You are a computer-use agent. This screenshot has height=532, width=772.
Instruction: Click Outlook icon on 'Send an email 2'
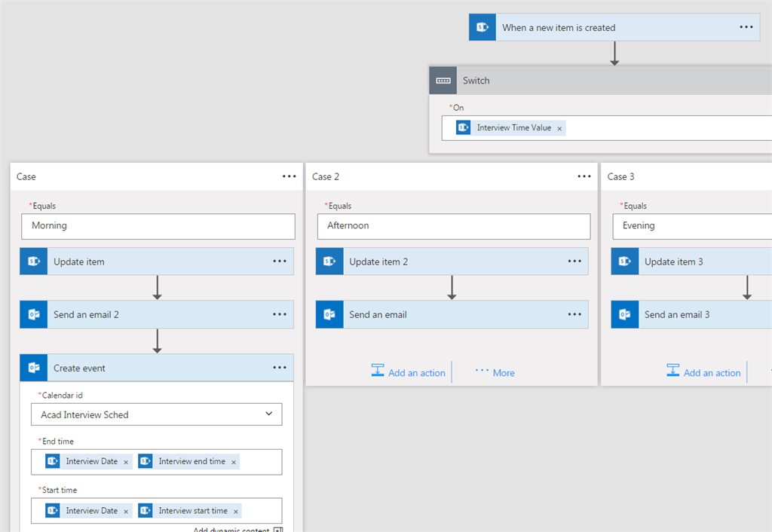coord(33,314)
